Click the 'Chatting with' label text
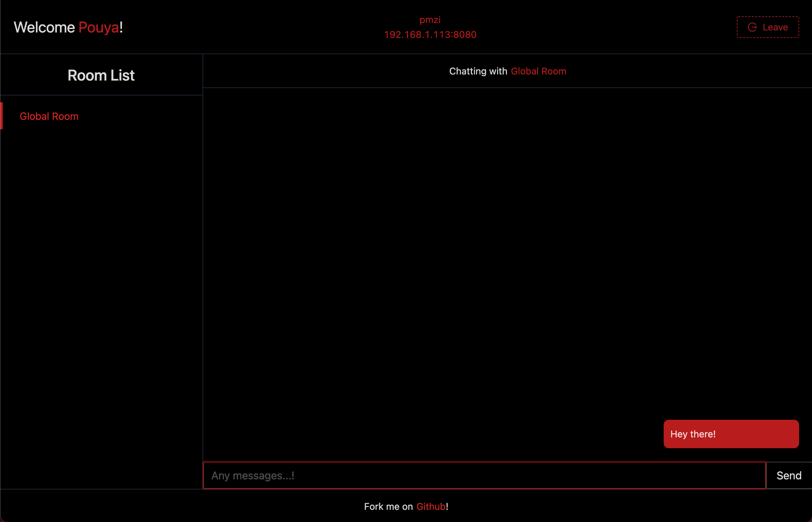 (x=478, y=71)
